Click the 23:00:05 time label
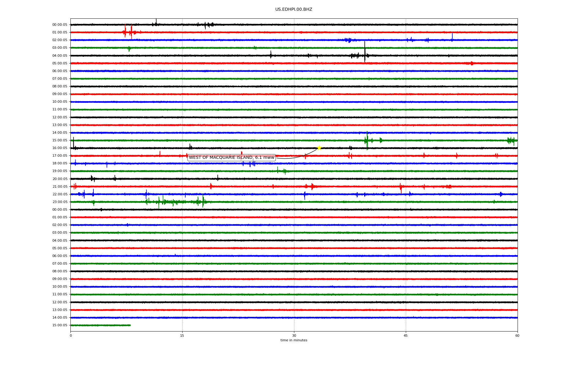588x368 pixels. point(60,202)
